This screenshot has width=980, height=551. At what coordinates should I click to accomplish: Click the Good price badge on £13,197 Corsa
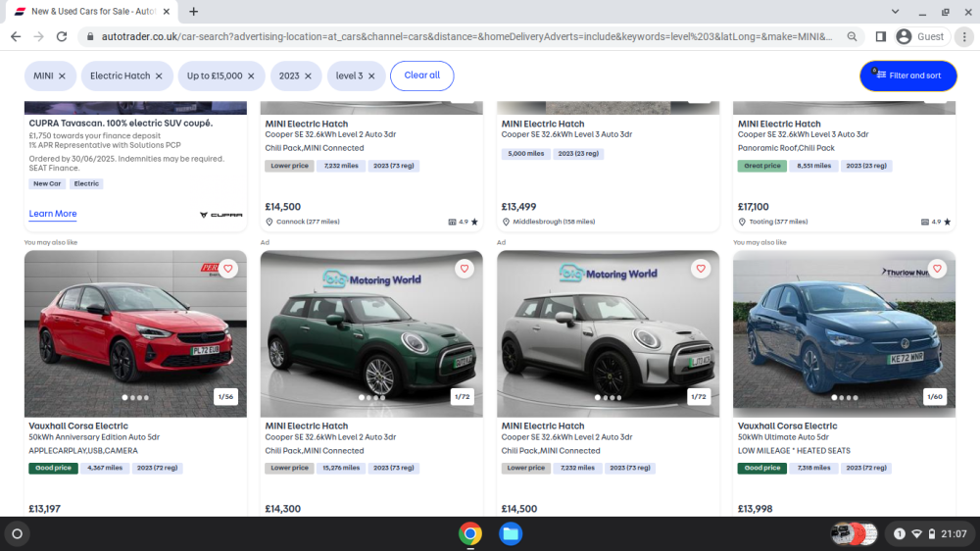point(53,468)
